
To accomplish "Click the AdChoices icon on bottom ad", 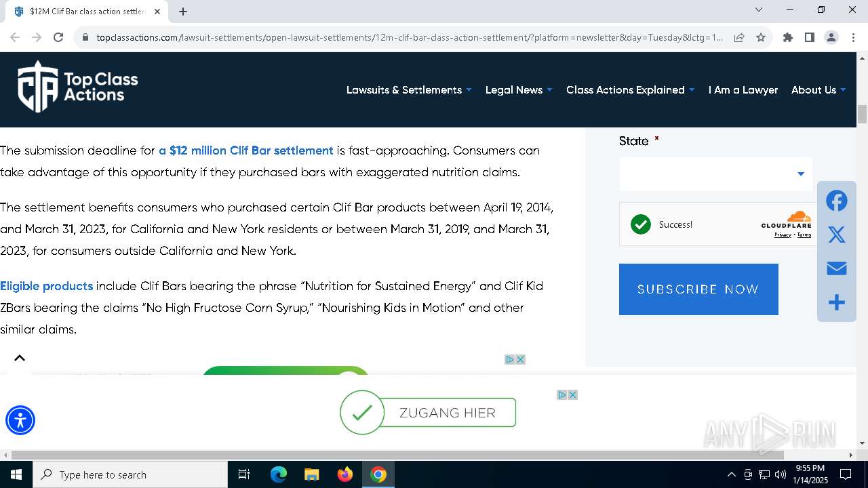I will tap(562, 394).
